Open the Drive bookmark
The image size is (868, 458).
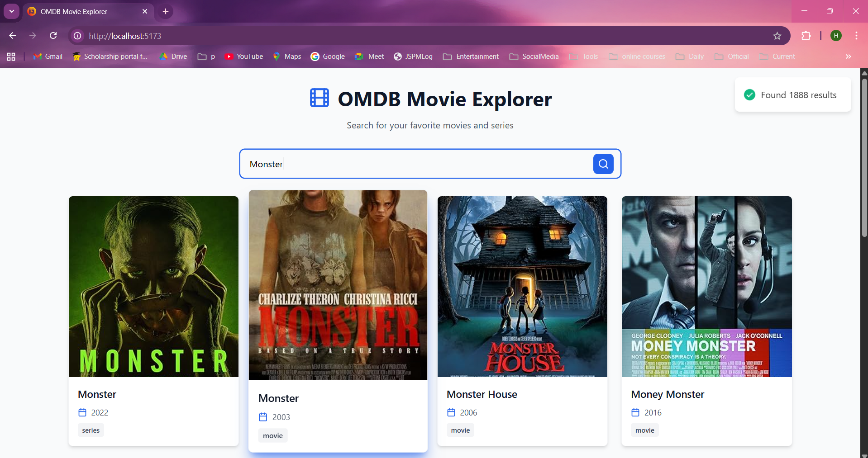(x=173, y=57)
